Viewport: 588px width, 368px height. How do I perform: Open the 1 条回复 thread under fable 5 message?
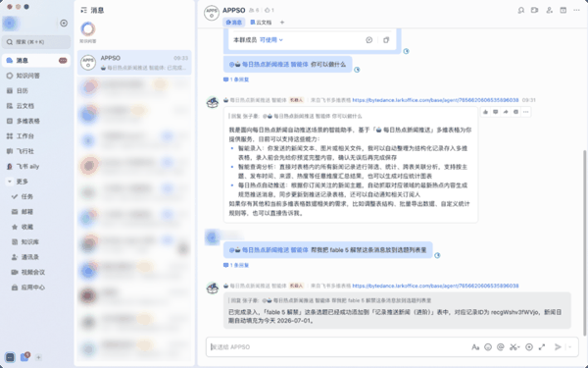click(236, 265)
